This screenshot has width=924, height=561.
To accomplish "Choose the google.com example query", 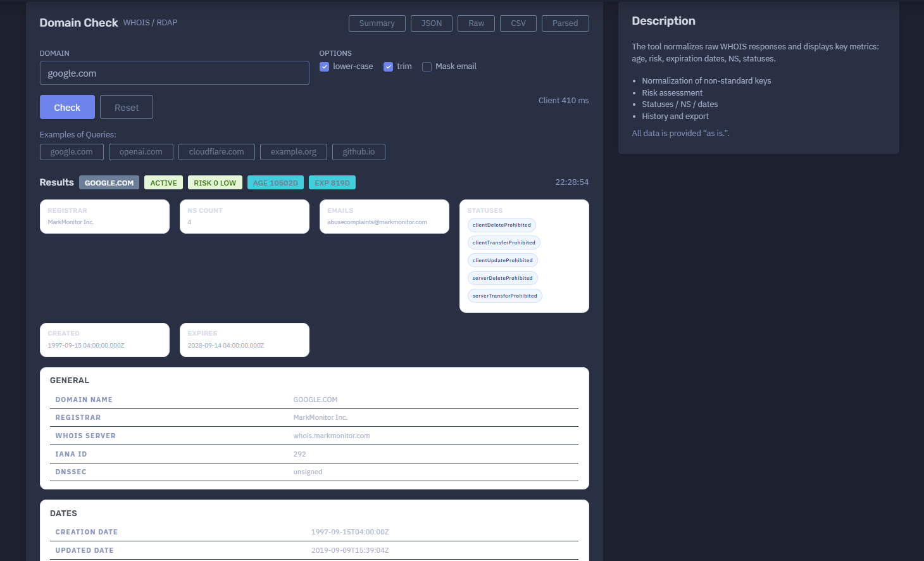I will point(72,152).
